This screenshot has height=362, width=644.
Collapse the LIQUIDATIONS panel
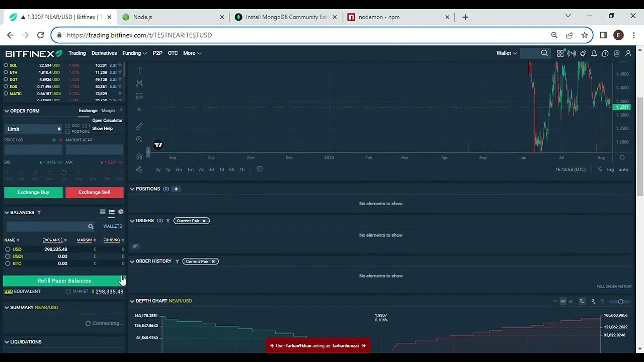coord(7,342)
